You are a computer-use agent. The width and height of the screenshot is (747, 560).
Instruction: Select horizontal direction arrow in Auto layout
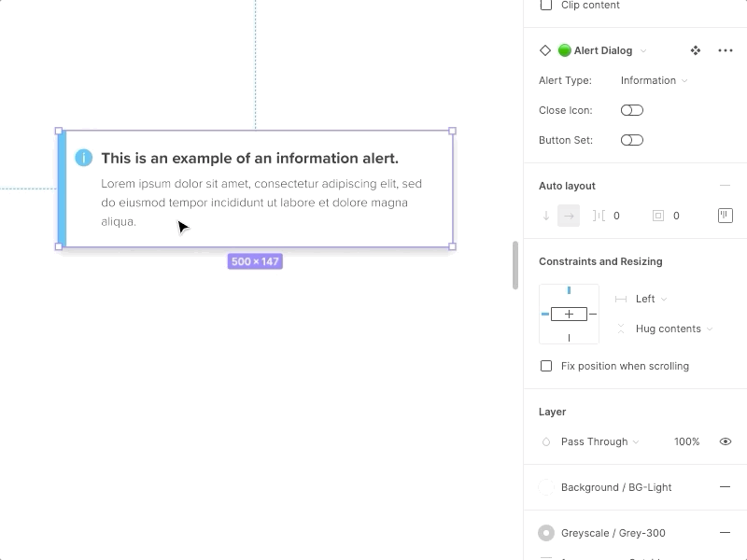point(569,216)
